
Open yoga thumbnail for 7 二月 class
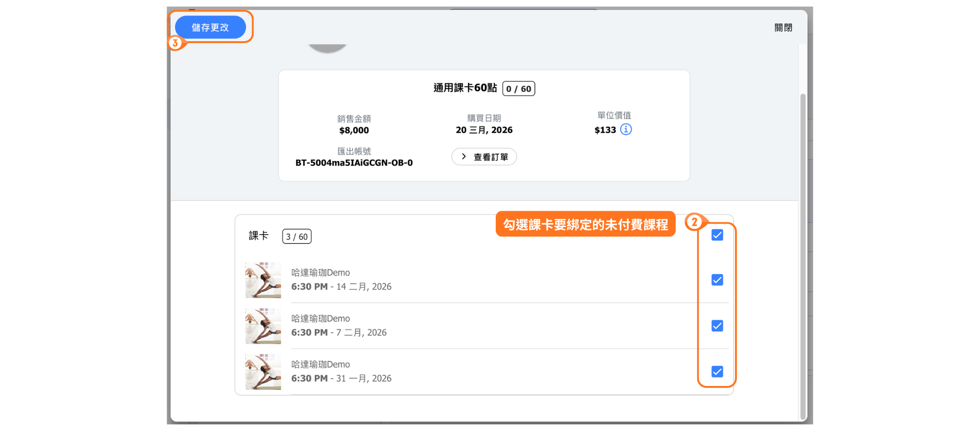pyautogui.click(x=263, y=326)
